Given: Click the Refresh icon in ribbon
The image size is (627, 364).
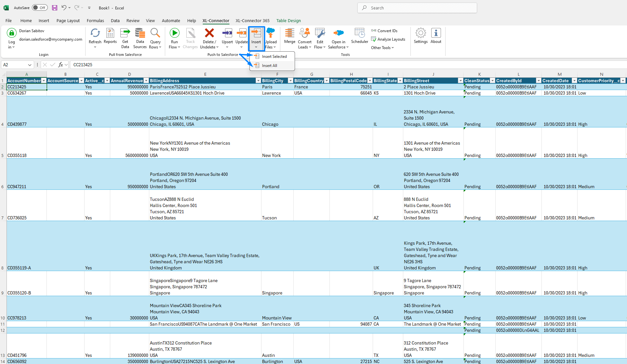Looking at the screenshot, I should click(x=95, y=33).
